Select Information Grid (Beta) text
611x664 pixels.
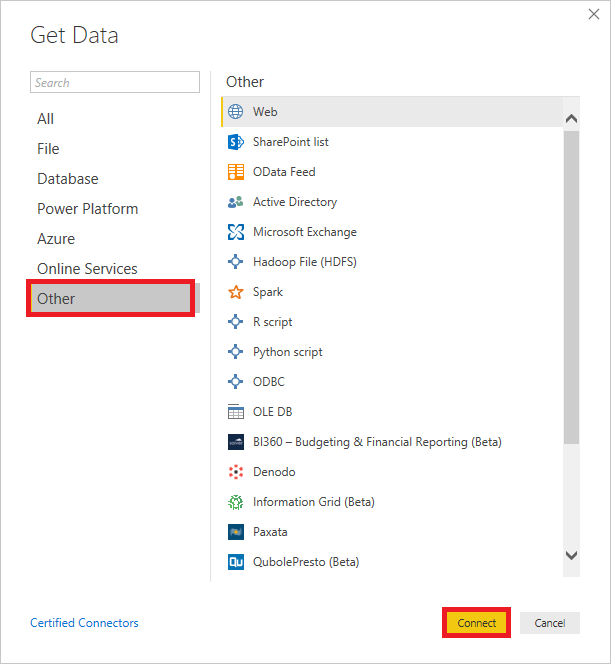(314, 502)
